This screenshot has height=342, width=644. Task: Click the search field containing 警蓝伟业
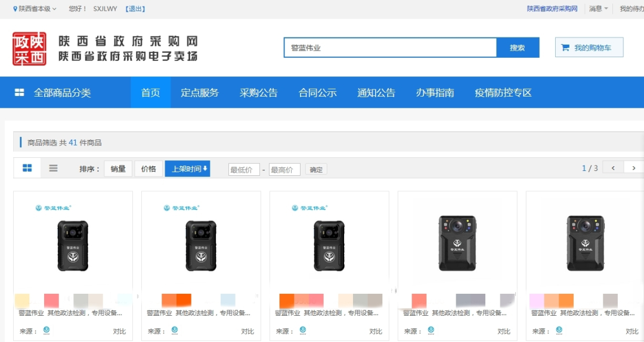[x=390, y=48]
